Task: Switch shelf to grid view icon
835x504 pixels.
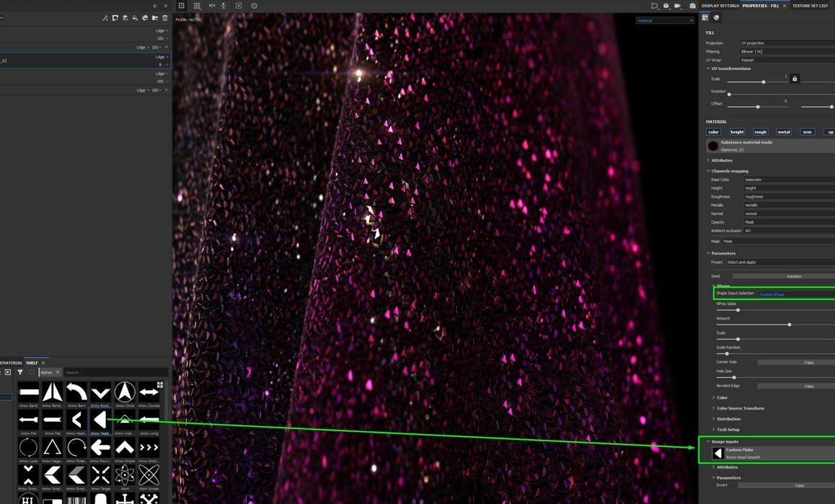Action: pyautogui.click(x=160, y=385)
